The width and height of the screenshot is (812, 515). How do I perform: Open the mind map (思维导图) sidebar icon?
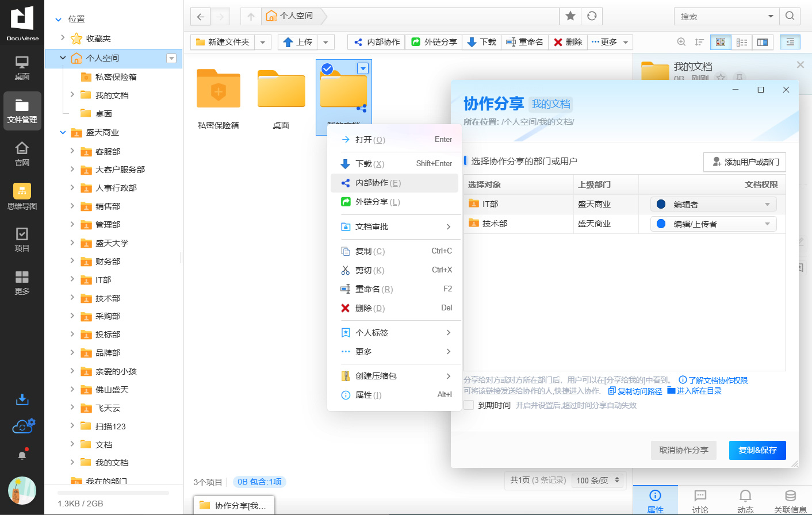point(22,196)
